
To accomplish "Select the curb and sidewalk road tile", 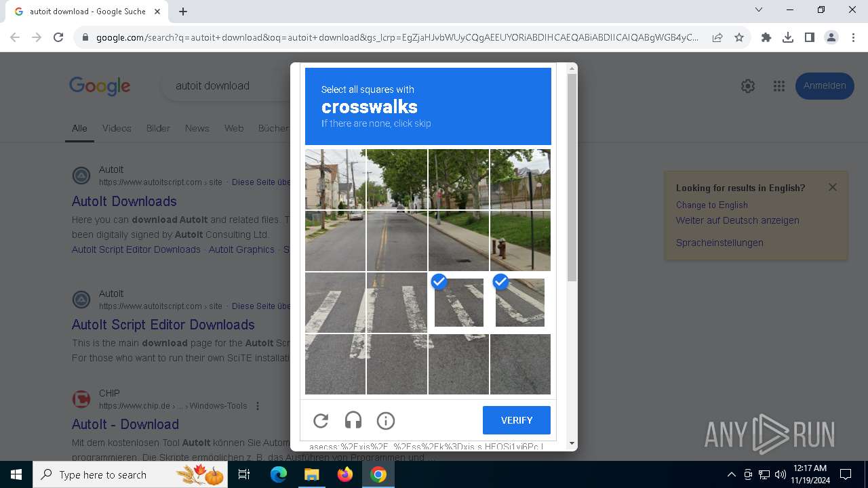I will tap(458, 241).
